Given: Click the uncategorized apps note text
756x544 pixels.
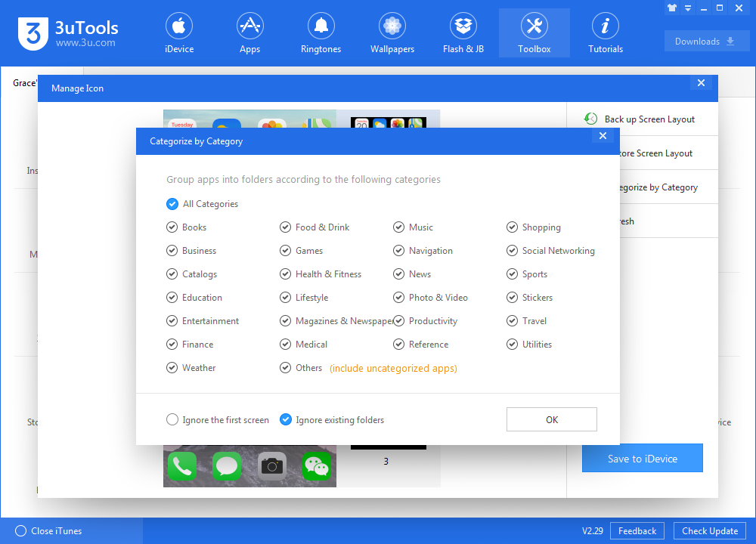Looking at the screenshot, I should (393, 368).
